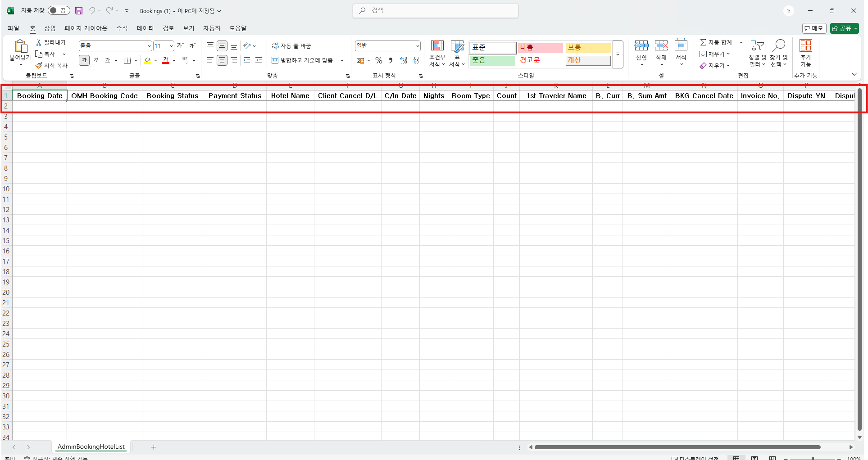
Task: Click the Format cells icon
Action: 681,45
